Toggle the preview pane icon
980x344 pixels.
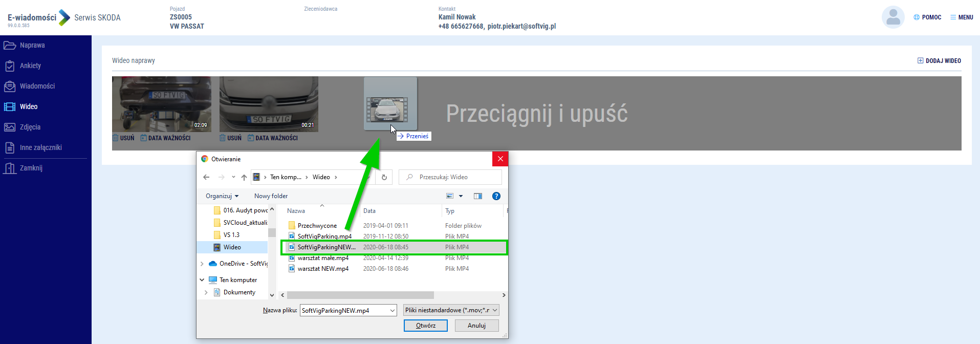point(478,196)
